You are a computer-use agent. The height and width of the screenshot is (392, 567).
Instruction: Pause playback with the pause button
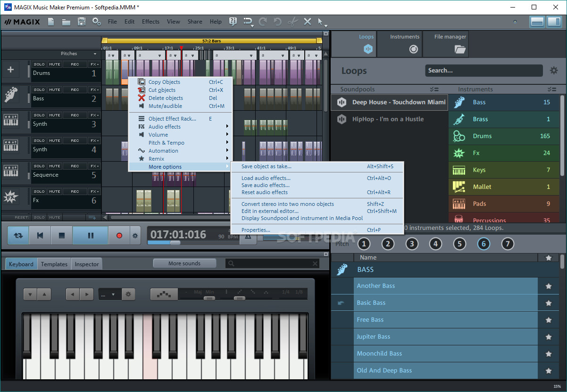(x=91, y=235)
